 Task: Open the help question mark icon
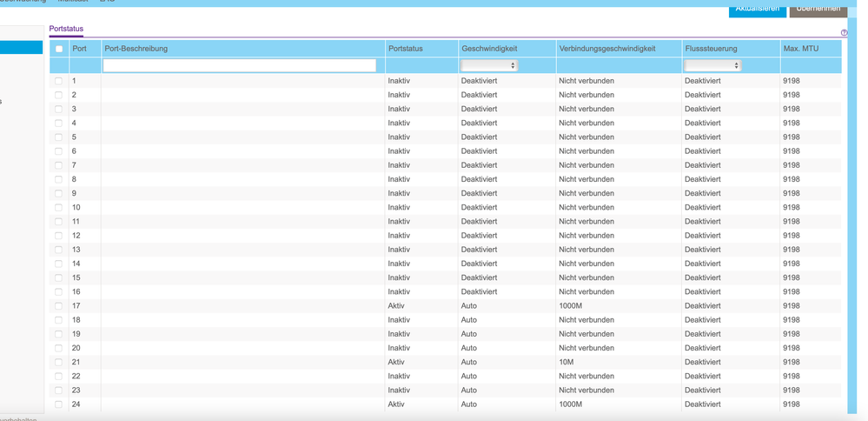(x=844, y=33)
